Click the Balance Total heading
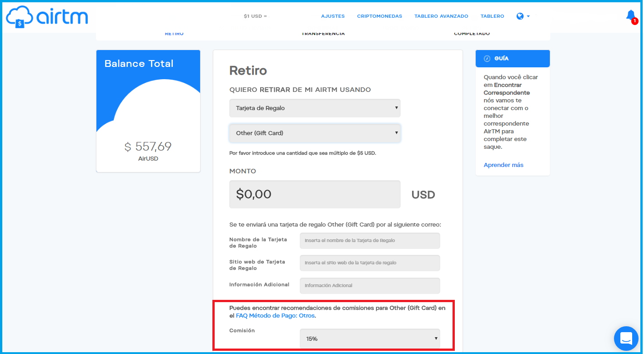This screenshot has width=644, height=354. (139, 64)
